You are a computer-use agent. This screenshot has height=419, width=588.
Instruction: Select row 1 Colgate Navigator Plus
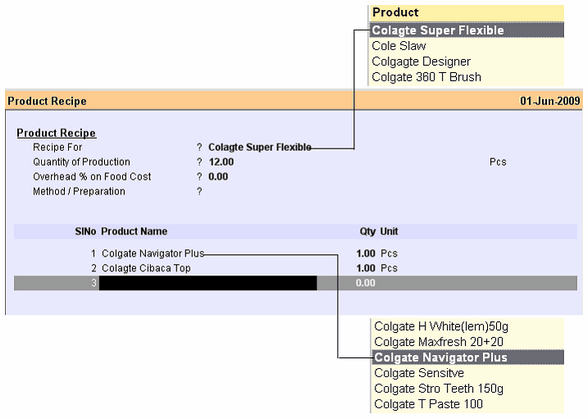coord(153,254)
